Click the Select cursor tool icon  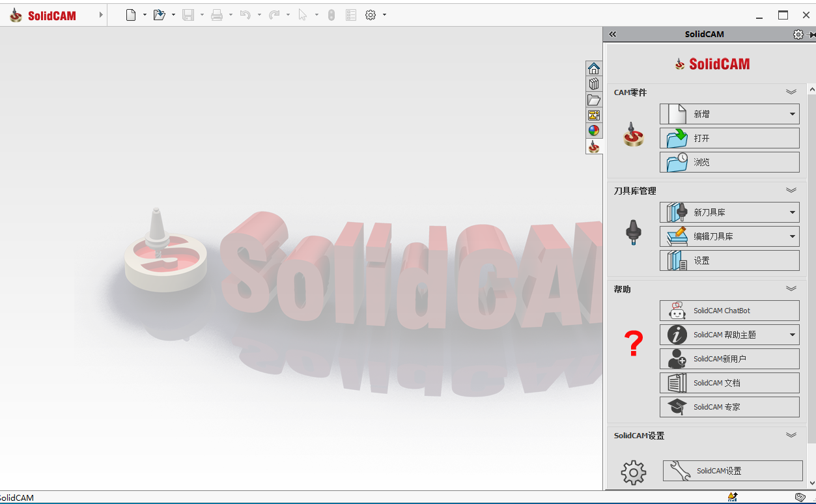tap(303, 15)
